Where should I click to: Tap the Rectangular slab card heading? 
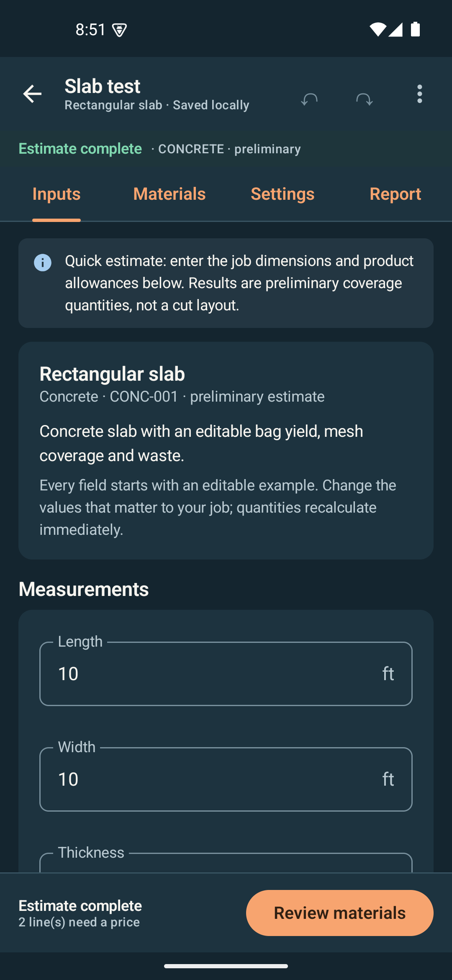pos(112,374)
